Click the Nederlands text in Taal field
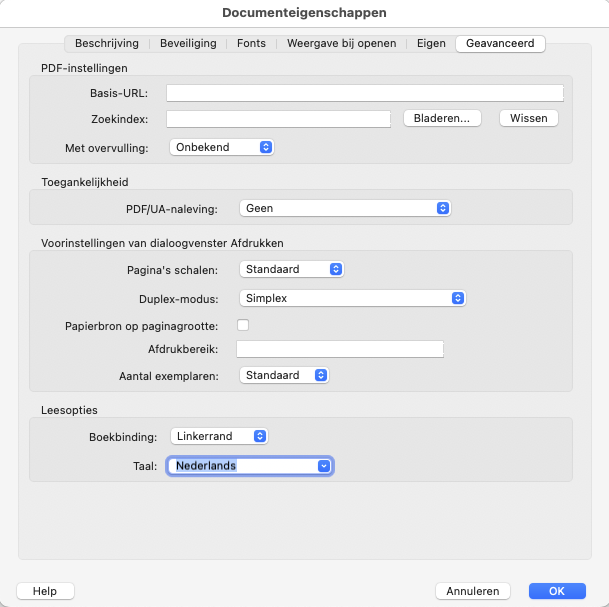 point(206,466)
